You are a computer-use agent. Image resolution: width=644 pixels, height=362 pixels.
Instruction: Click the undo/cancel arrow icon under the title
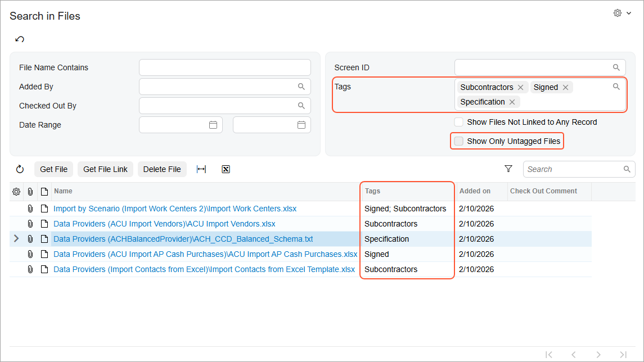coord(20,39)
